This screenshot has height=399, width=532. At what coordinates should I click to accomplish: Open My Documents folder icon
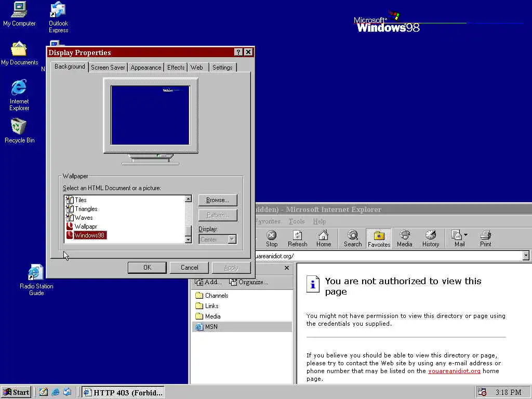click(x=19, y=54)
